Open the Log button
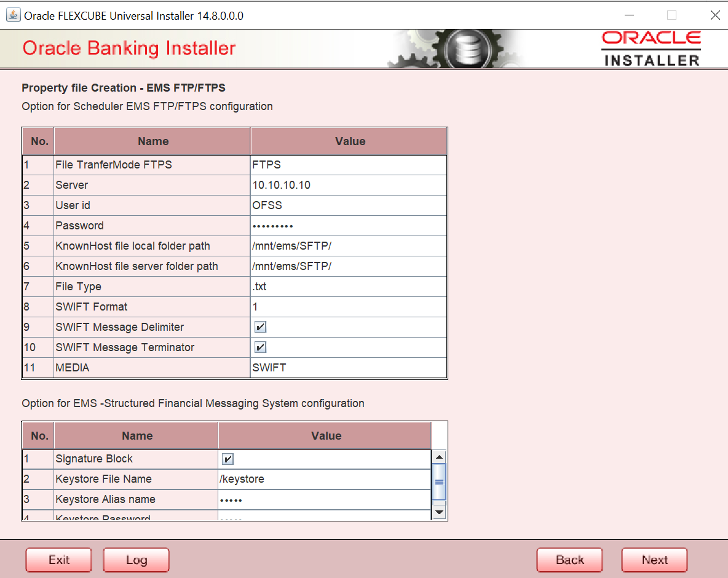The image size is (728, 578). tap(136, 560)
